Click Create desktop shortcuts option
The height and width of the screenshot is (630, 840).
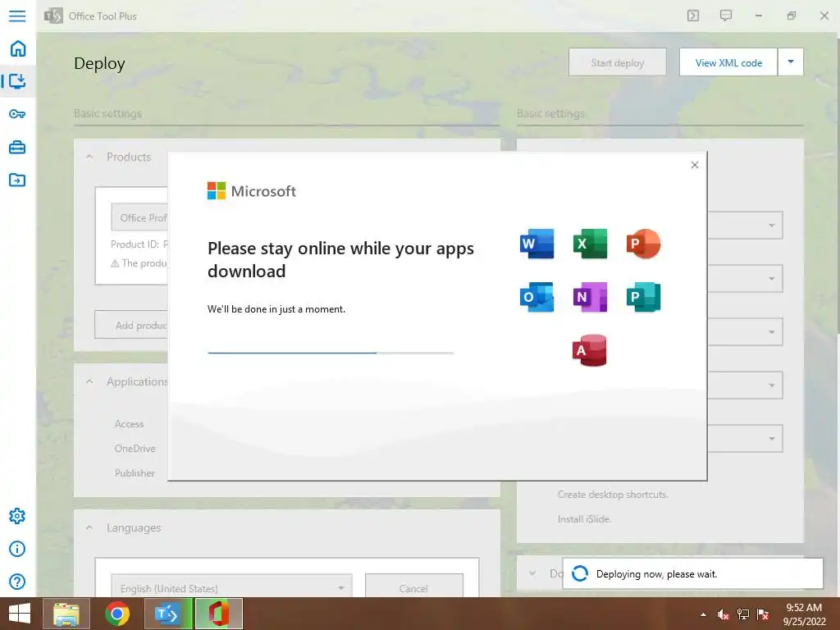(613, 495)
